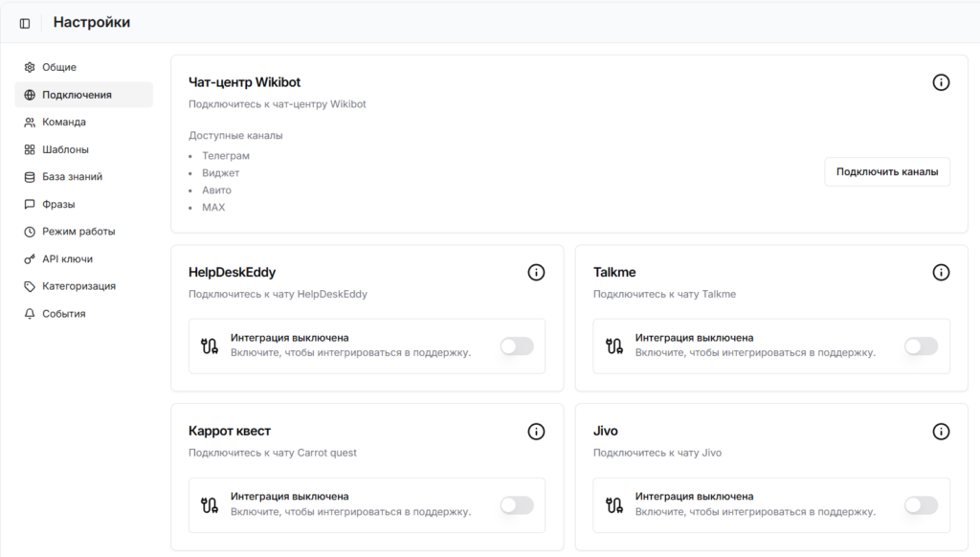Click the Чат-центр Wikibot heading
Viewport: 980px width, 557px height.
coord(244,82)
